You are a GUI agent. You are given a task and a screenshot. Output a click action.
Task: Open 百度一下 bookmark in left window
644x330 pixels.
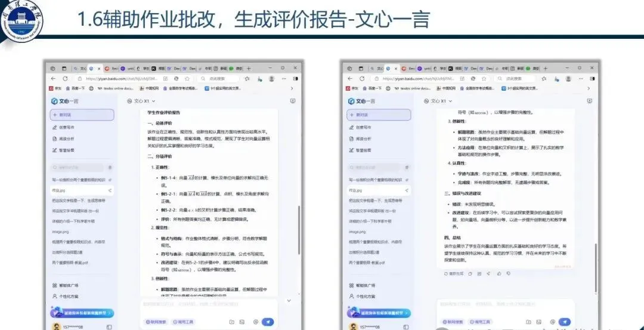click(x=75, y=88)
